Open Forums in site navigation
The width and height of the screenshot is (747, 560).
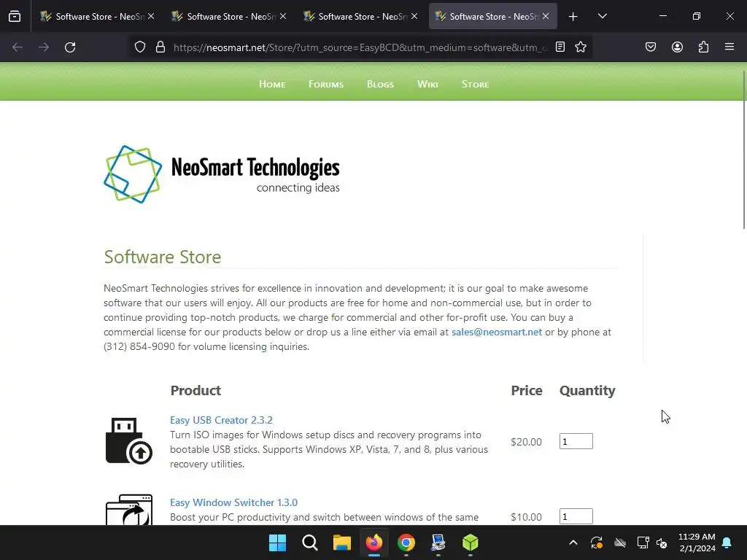pos(326,84)
